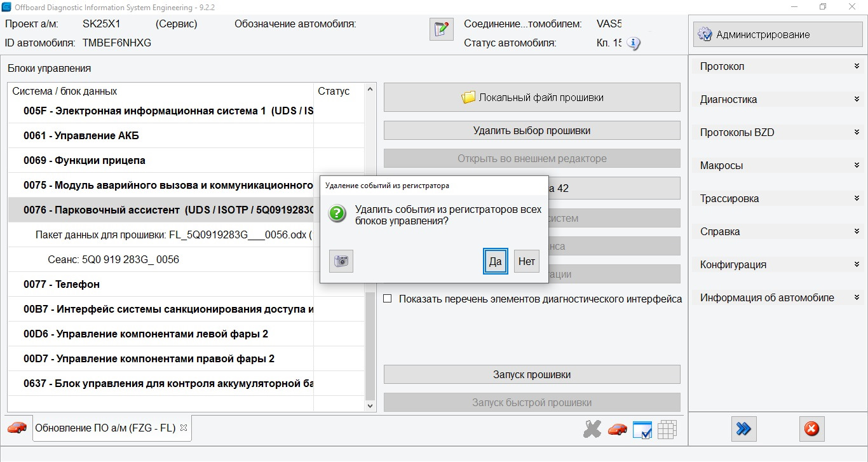
Task: Select 00D6 - Управление компонентами левой фары 2
Action: [186, 334]
